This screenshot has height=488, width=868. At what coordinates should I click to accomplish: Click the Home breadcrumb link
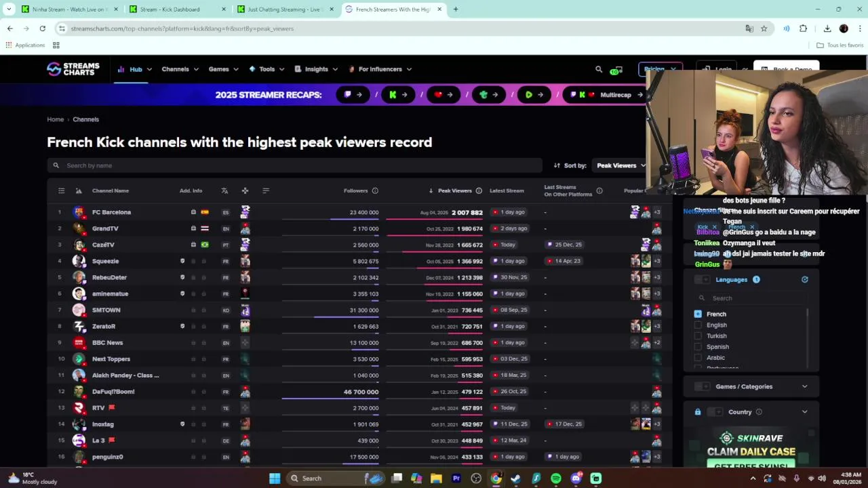click(x=55, y=119)
